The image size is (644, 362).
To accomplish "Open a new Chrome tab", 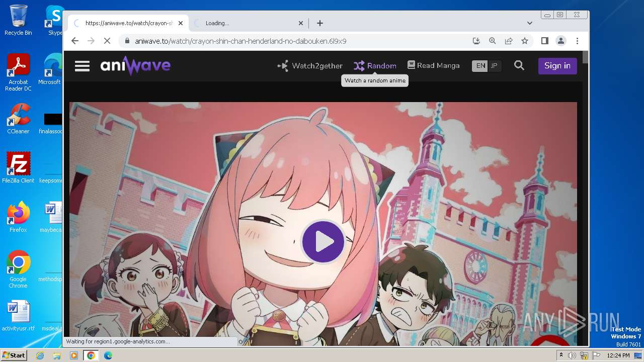I will coord(319,23).
